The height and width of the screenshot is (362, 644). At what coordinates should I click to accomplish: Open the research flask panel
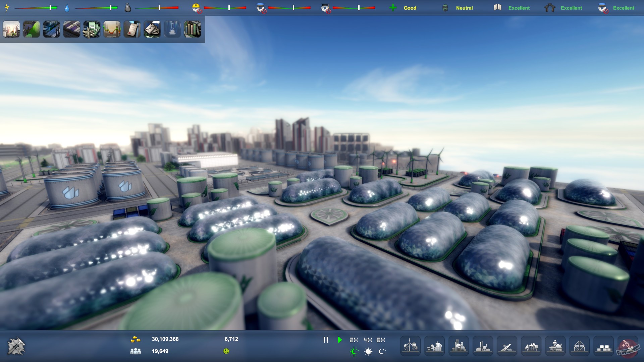click(x=172, y=29)
